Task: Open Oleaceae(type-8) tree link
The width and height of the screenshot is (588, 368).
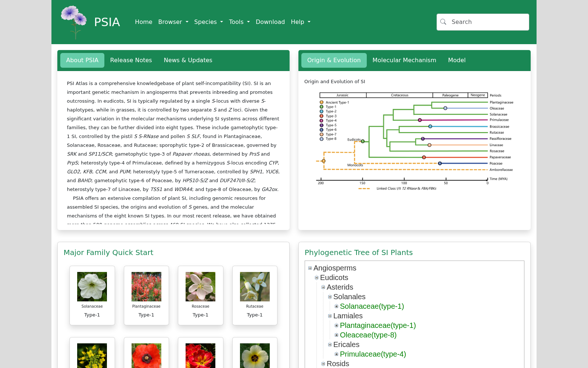Action: [x=368, y=335]
